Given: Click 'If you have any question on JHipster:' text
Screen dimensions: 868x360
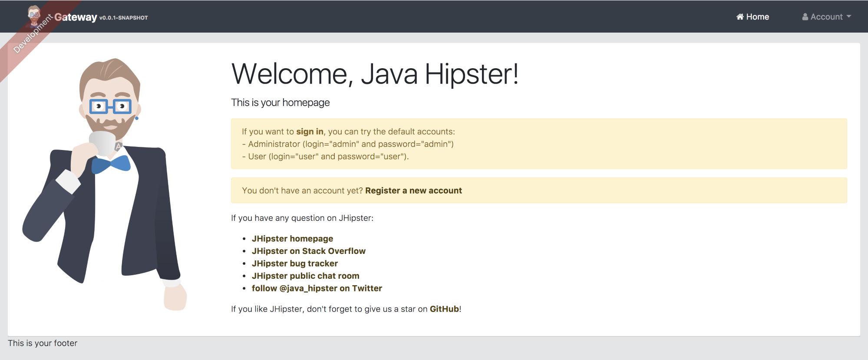Looking at the screenshot, I should (x=302, y=218).
